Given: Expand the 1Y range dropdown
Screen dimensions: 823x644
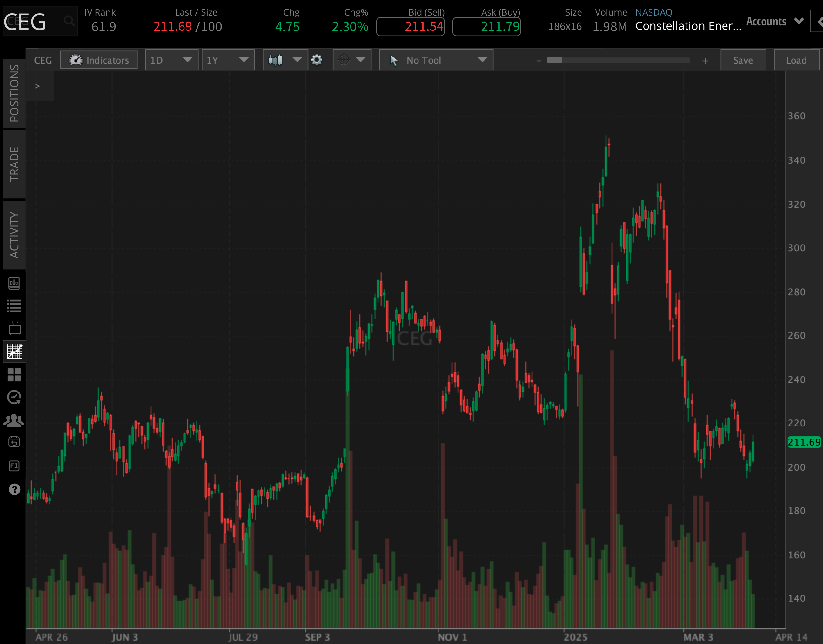Looking at the screenshot, I should click(228, 60).
